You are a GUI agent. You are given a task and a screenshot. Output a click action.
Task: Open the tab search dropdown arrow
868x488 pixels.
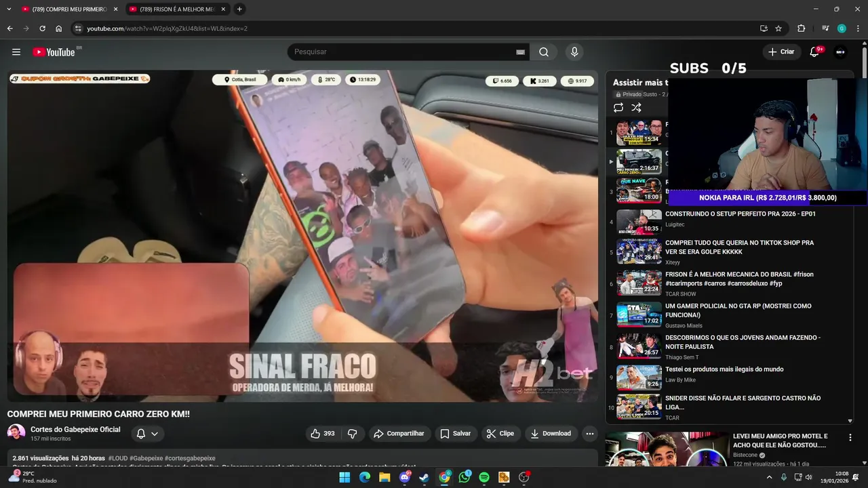coord(9,9)
